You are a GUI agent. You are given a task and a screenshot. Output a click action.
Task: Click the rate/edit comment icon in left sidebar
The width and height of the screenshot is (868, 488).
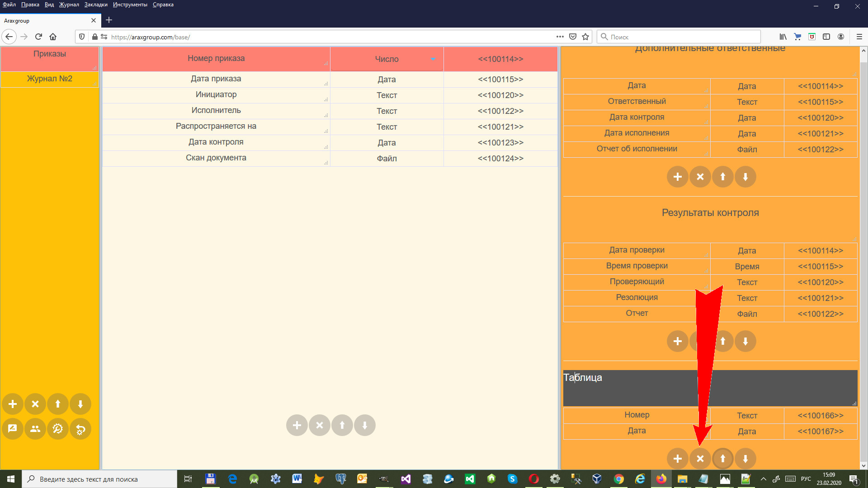coord(13,429)
